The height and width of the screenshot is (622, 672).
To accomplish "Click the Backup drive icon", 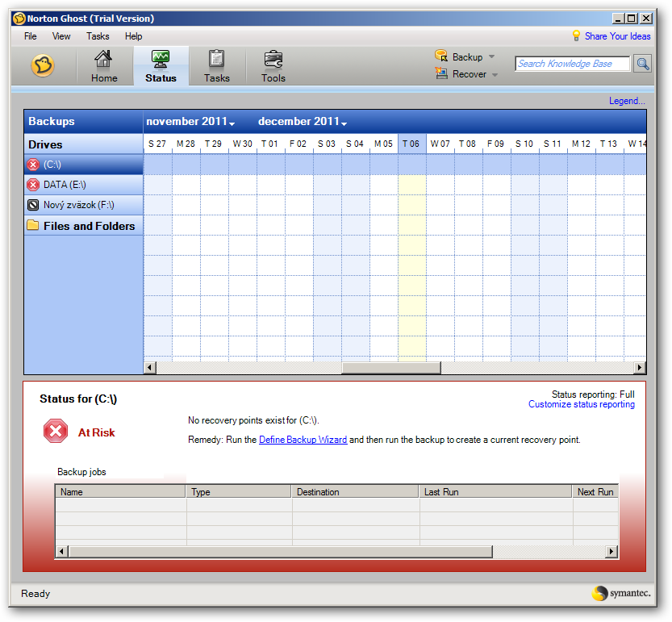I will coord(441,56).
